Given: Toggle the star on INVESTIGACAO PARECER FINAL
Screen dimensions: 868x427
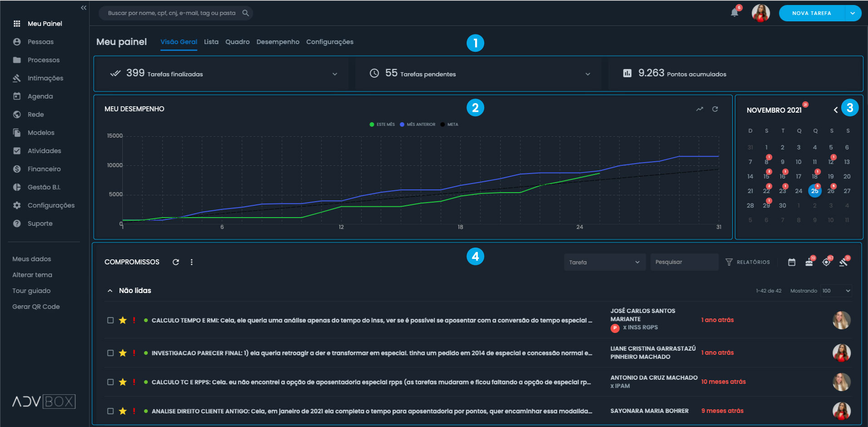Looking at the screenshot, I should [123, 353].
